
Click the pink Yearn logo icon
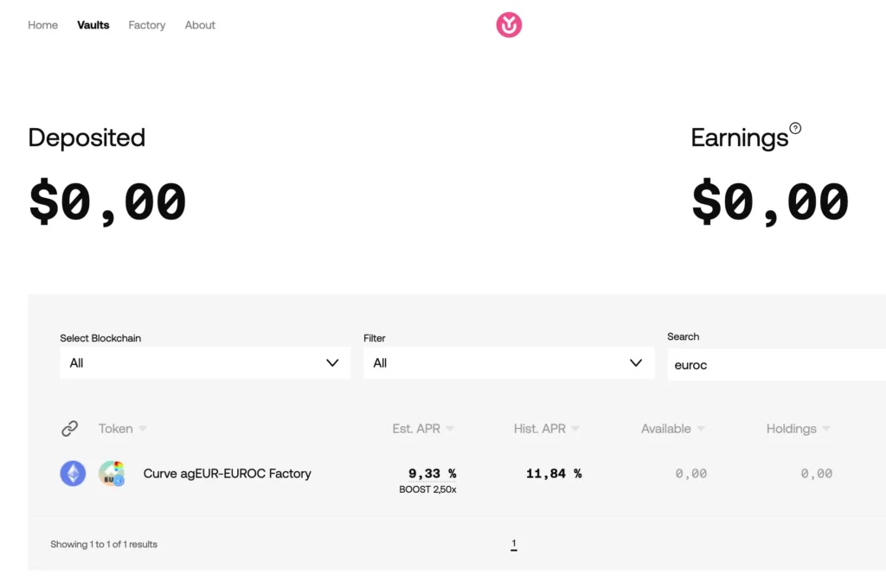coord(509,25)
